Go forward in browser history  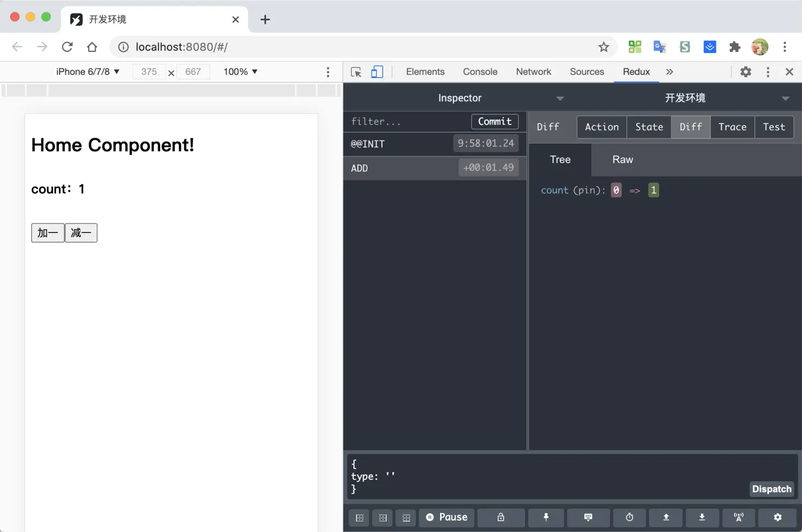coord(42,47)
